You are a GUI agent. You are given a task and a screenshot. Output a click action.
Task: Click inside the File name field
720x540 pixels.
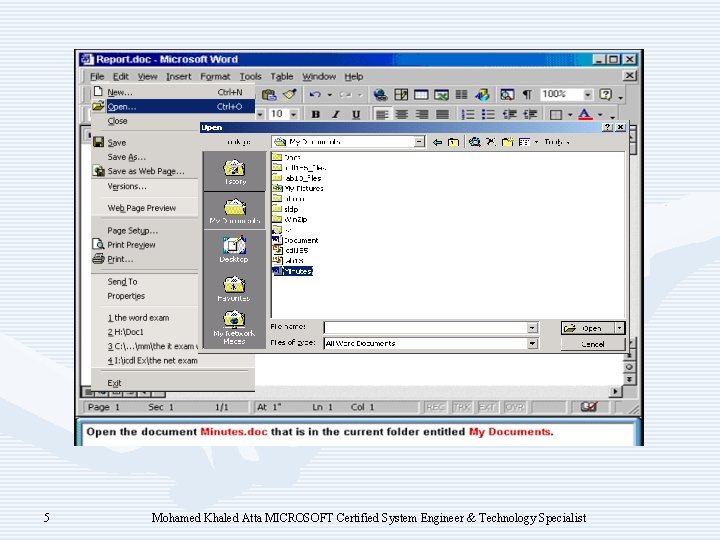426,328
